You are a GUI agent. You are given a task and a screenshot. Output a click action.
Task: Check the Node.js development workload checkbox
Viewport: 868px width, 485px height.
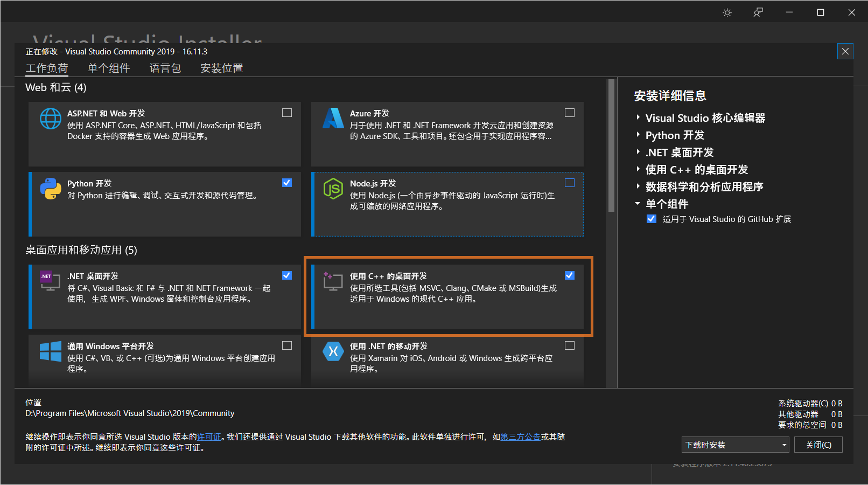[570, 183]
